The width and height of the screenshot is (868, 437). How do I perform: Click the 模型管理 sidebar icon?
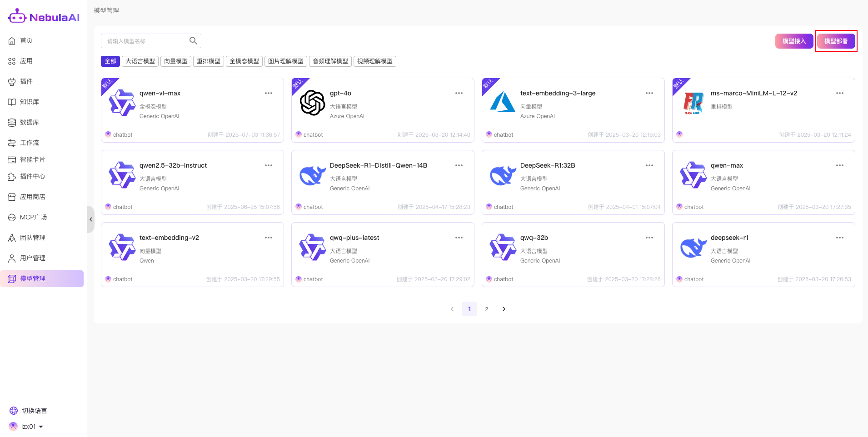coord(12,279)
